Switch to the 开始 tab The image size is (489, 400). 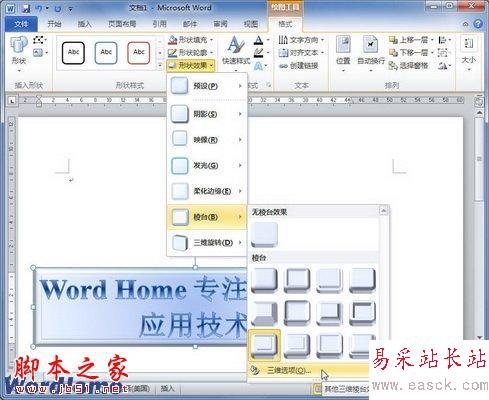click(x=54, y=24)
